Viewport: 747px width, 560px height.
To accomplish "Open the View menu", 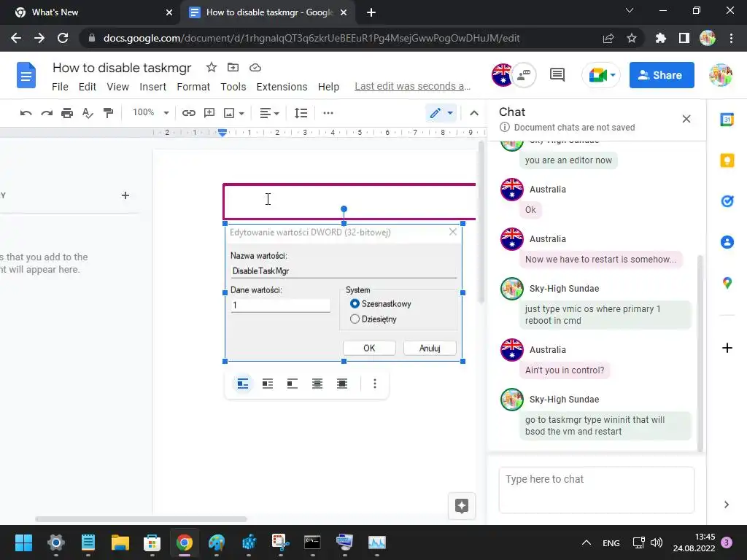I will point(117,87).
